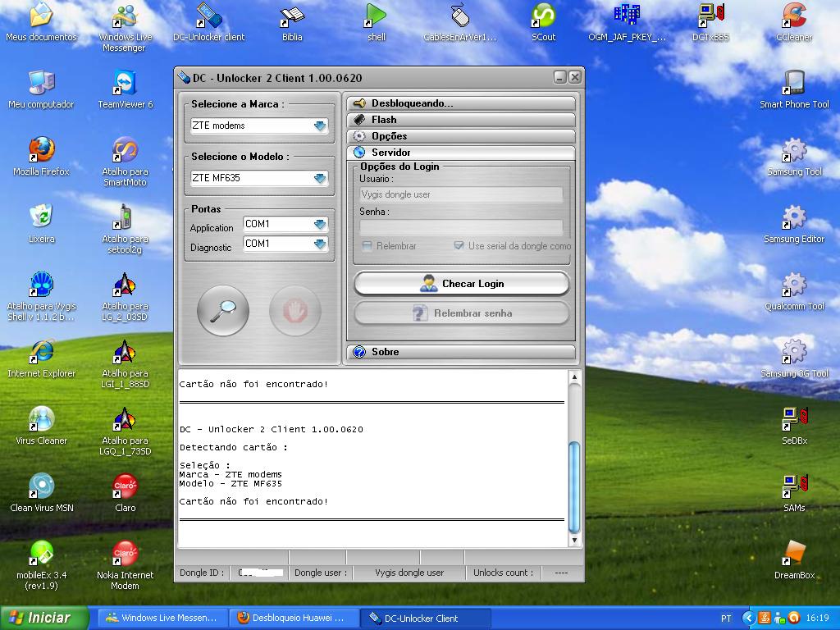Open DreamBox desktop icon

pos(794,560)
